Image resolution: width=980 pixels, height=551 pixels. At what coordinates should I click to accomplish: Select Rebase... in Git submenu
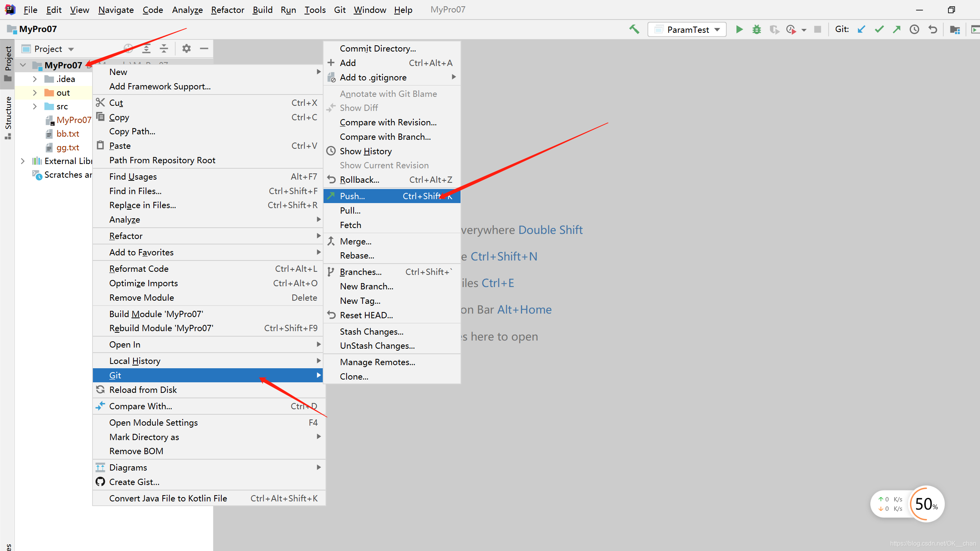392,255
